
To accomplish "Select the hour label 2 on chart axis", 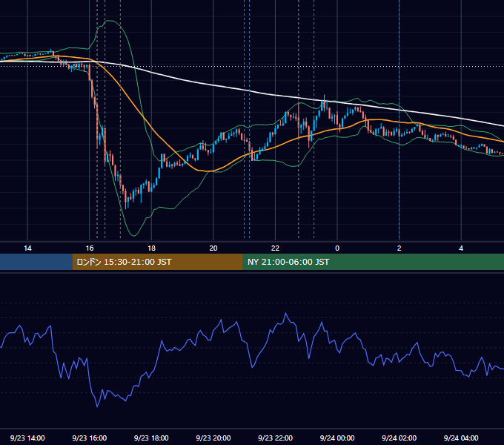I will [x=399, y=248].
